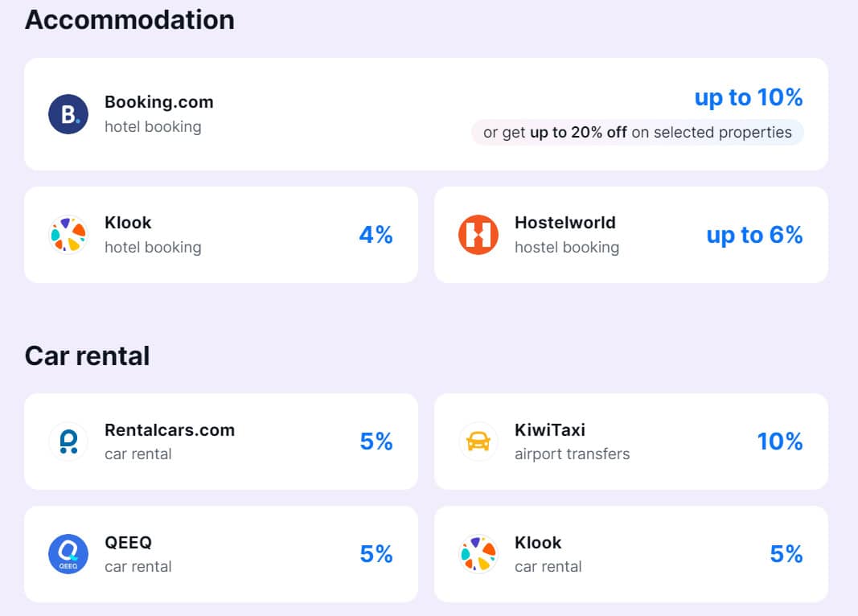The image size is (858, 616).
Task: Open the QEEQ car rental name
Action: (x=128, y=542)
